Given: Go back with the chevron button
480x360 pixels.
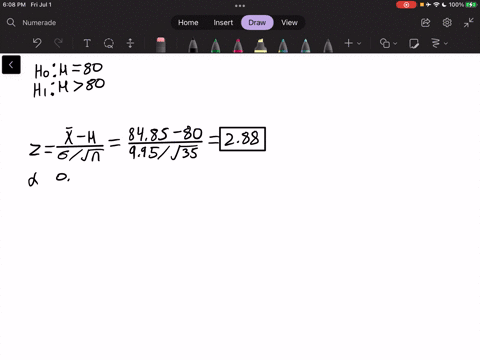Looking at the screenshot, I should coord(11,65).
